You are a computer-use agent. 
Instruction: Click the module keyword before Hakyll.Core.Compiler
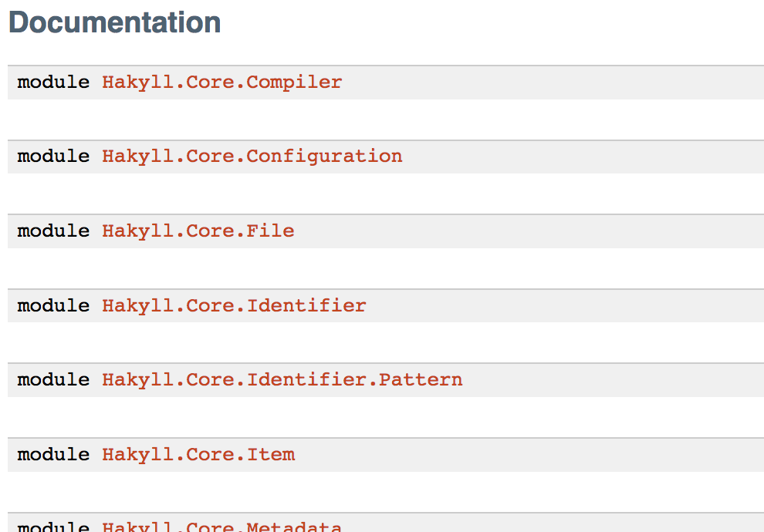[53, 82]
